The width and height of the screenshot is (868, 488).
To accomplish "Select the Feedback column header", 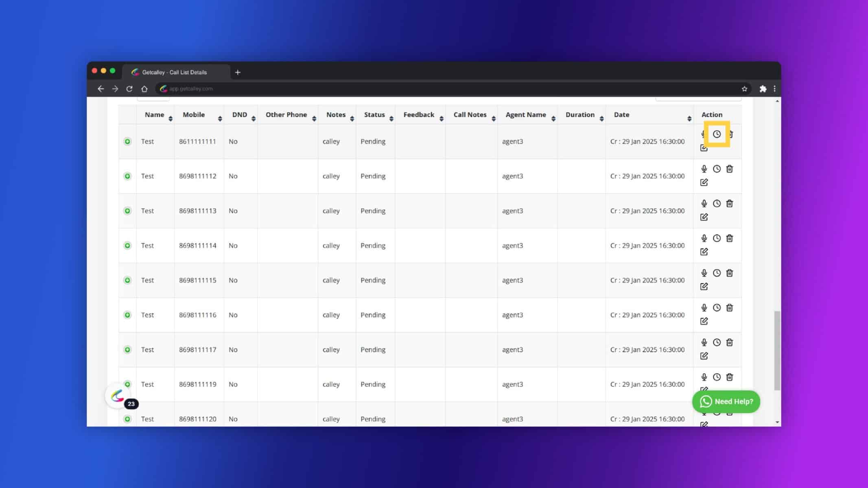I will (418, 114).
